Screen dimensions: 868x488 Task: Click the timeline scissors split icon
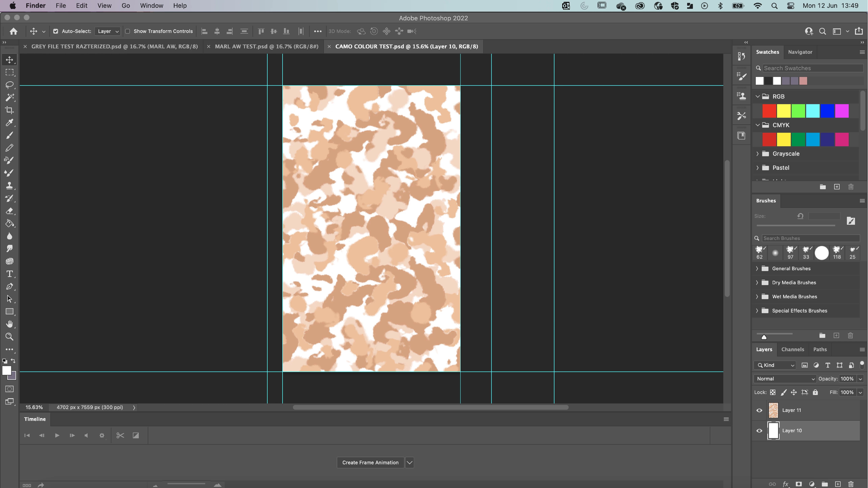120,435
